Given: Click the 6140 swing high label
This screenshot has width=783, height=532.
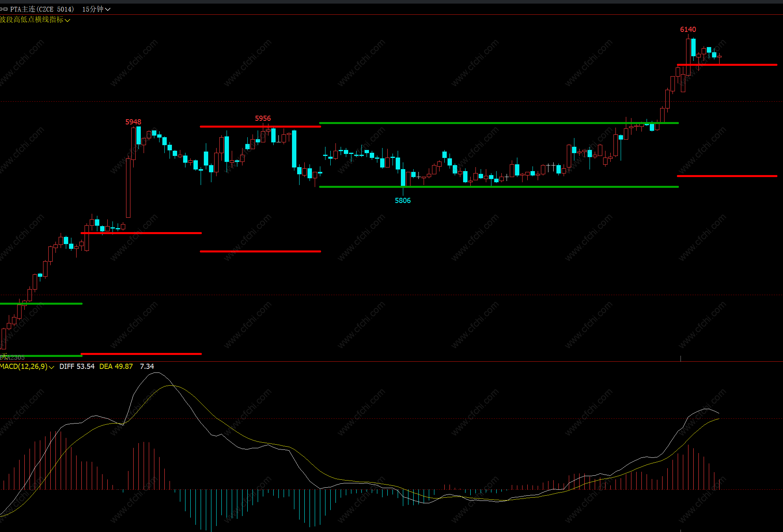Looking at the screenshot, I should 688,30.
